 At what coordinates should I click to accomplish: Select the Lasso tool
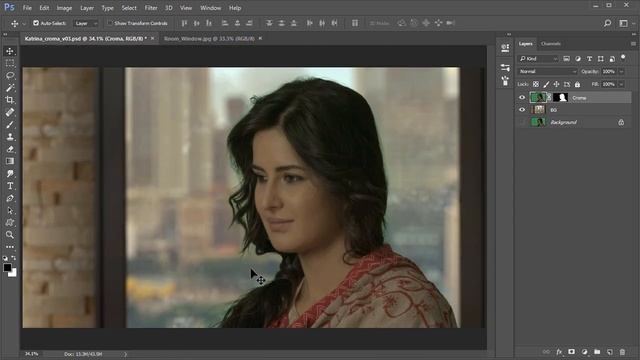[10, 76]
